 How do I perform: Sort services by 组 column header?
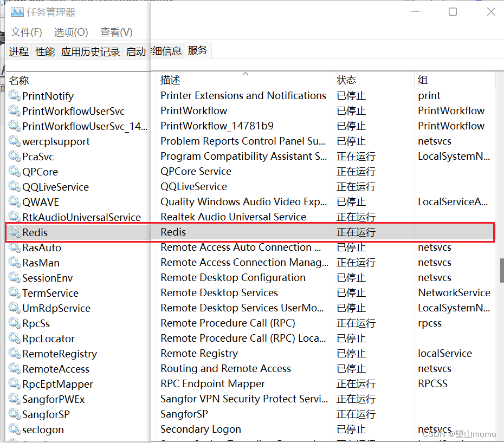(423, 80)
